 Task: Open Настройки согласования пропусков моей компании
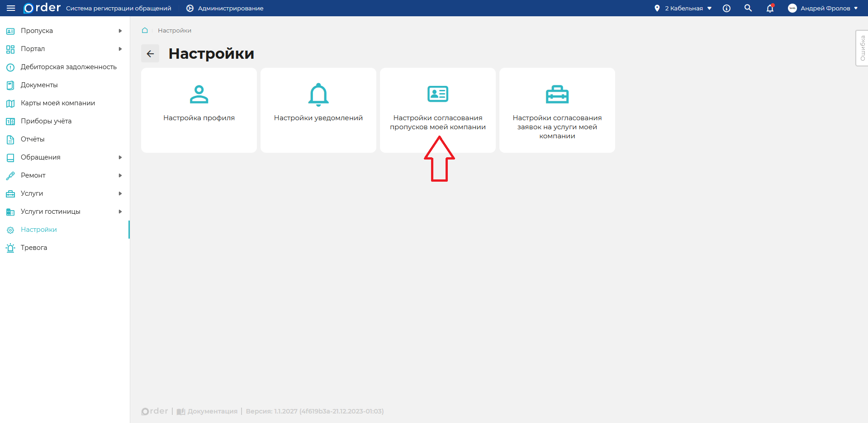click(x=438, y=110)
